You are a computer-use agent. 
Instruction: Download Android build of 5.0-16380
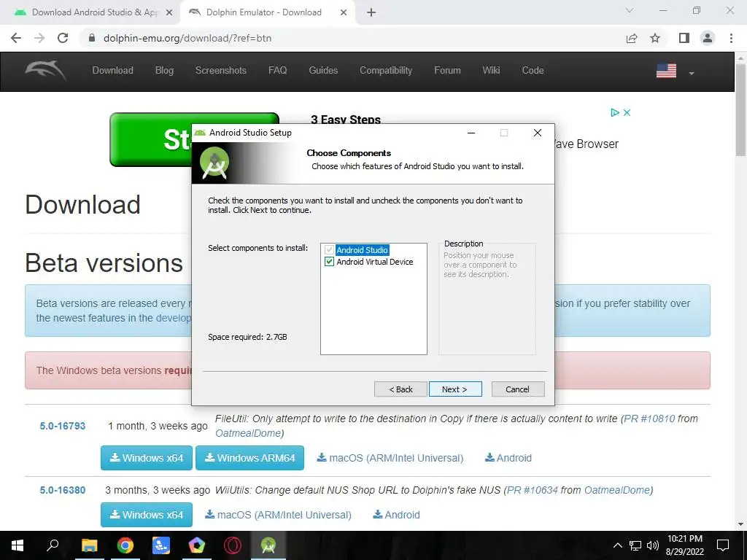click(396, 515)
